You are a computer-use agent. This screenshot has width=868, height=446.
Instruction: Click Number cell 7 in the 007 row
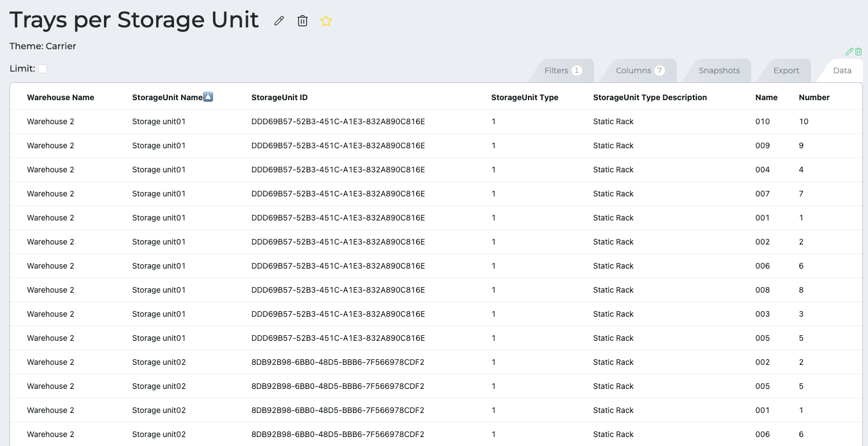[x=801, y=194]
